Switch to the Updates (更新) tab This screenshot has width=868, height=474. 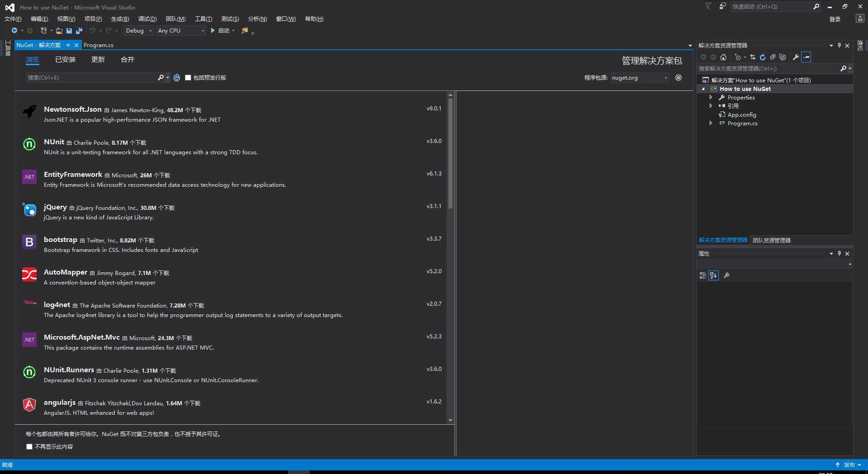click(98, 59)
